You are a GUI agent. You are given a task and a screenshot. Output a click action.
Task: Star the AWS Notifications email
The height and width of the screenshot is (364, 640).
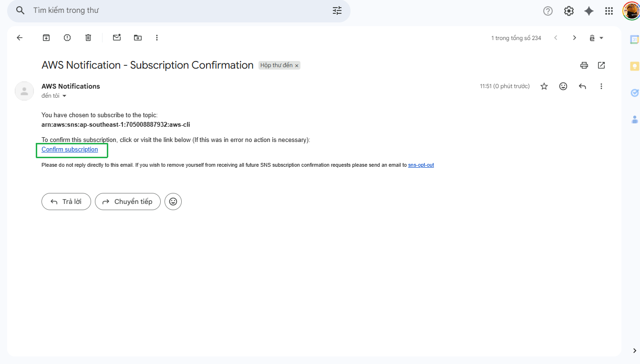coord(544,86)
